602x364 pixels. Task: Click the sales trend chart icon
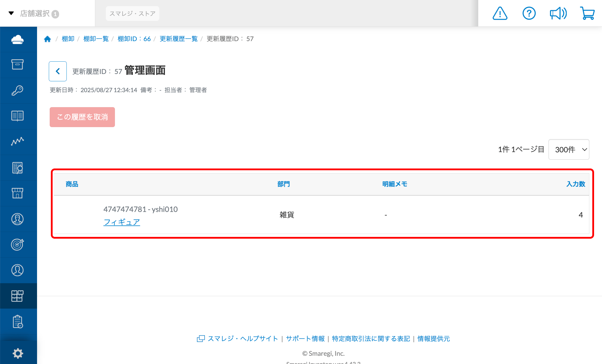pos(18,142)
